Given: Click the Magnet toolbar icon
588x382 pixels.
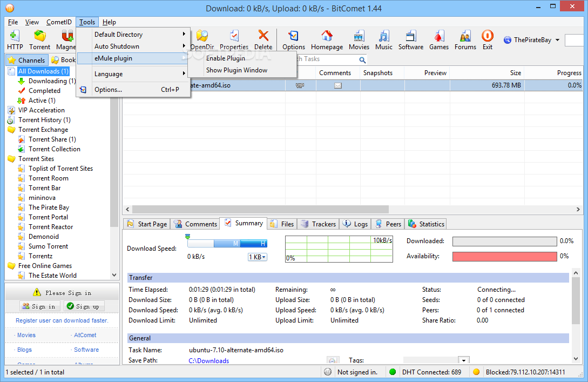Looking at the screenshot, I should point(66,40).
